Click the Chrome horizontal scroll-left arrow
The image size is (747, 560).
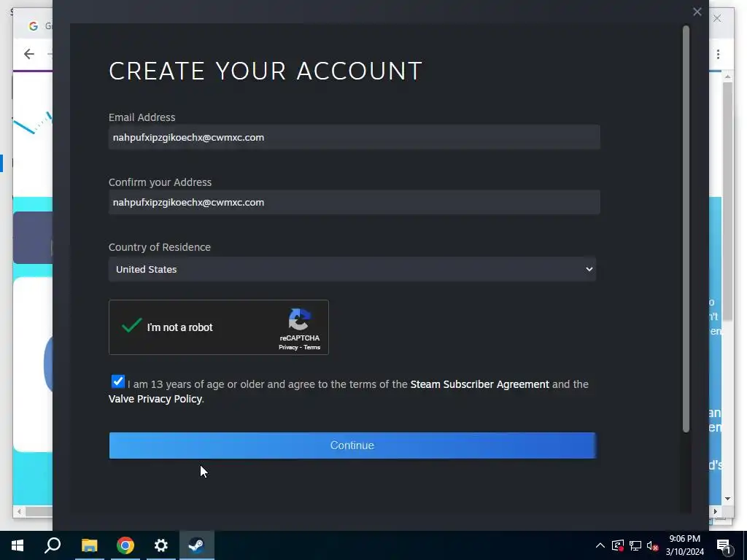(x=19, y=511)
